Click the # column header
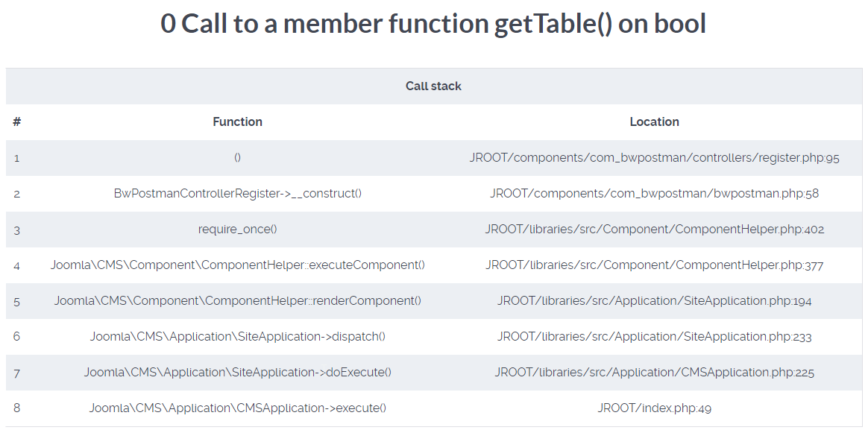The height and width of the screenshot is (433, 868). [17, 122]
